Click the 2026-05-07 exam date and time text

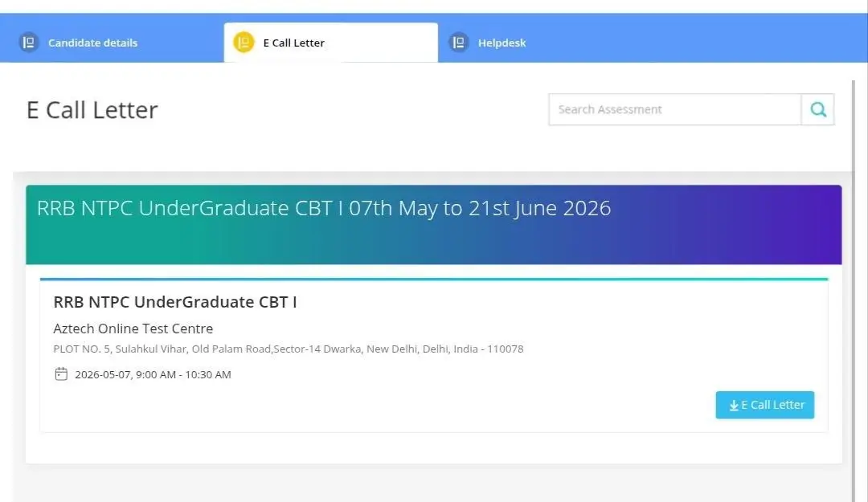(x=153, y=375)
